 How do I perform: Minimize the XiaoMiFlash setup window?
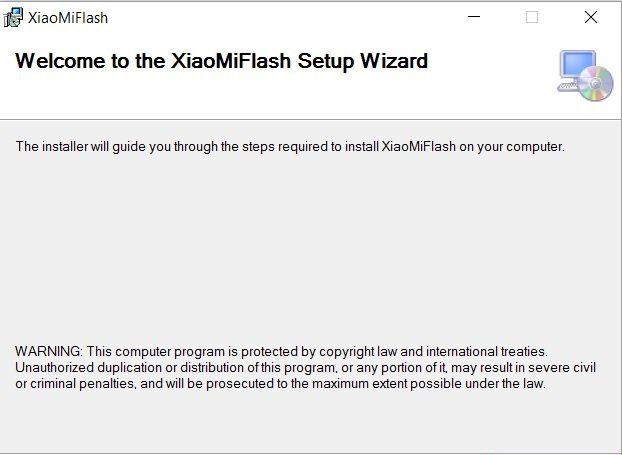pyautogui.click(x=474, y=17)
